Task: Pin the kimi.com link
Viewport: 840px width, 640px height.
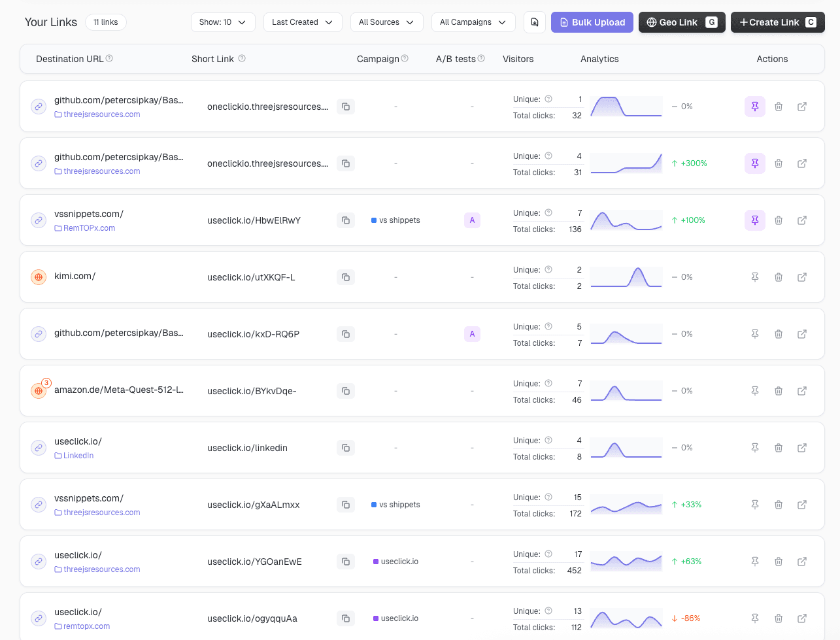Action: (x=755, y=277)
